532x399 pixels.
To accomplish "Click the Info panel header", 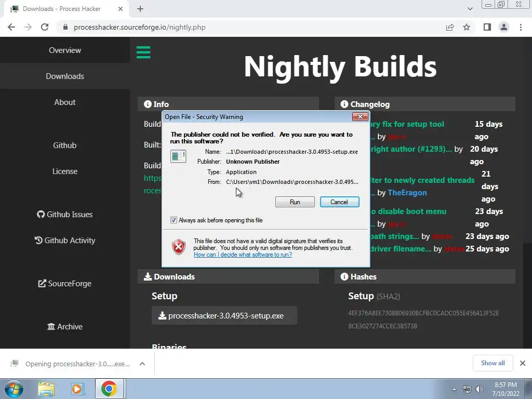I will pos(229,104).
